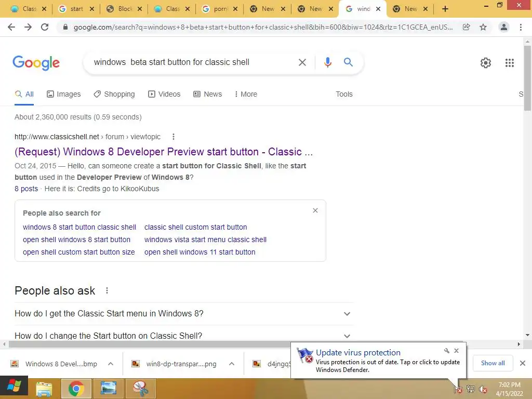Switch to the Shopping results tab
Screen dimensions: 532x399
(114, 95)
